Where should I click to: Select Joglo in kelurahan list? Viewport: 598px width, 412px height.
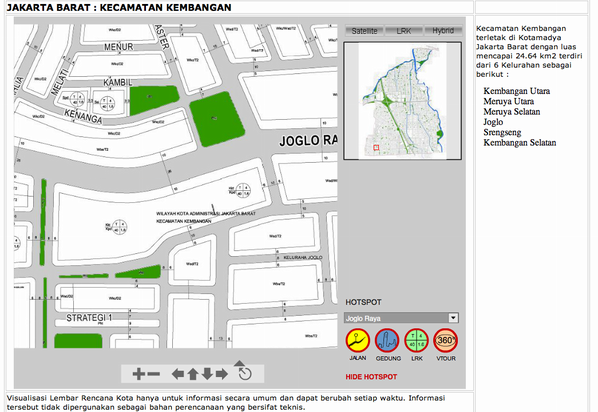tap(493, 122)
